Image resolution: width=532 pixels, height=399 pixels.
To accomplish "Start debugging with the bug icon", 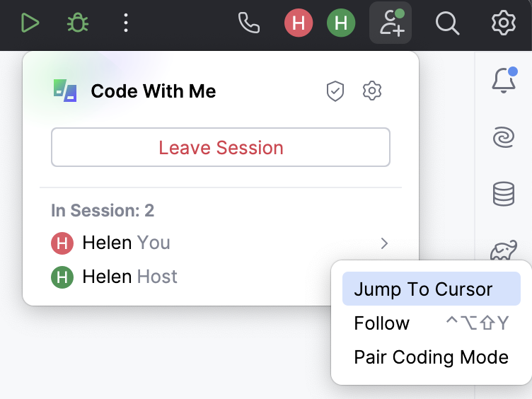I will 78,23.
